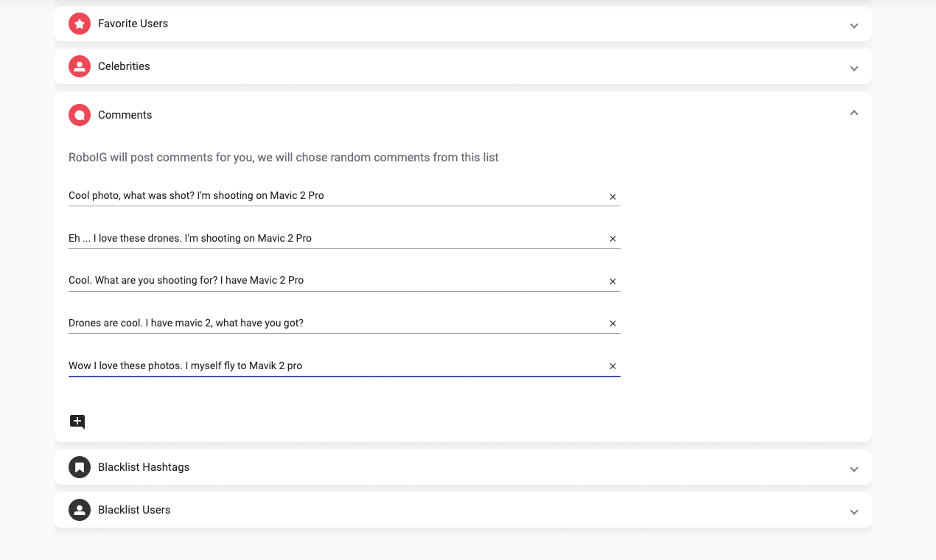Open the Blacklist Users header label
Image resolution: width=936 pixels, height=560 pixels.
point(134,510)
